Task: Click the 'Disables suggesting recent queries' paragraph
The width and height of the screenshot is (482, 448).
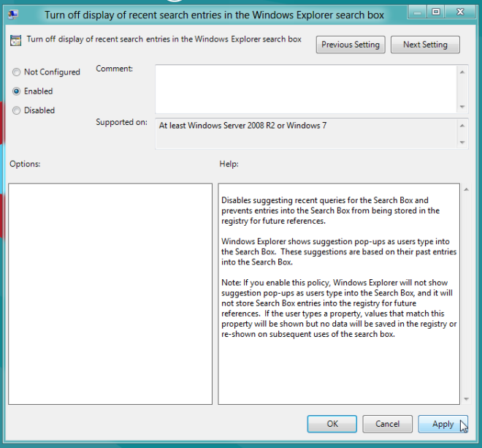Action: click(x=330, y=210)
